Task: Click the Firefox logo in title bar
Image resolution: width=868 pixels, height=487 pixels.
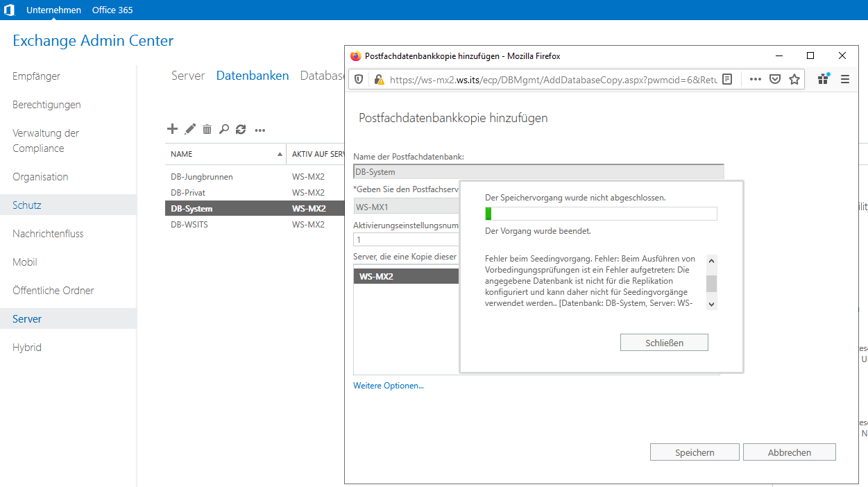Action: [x=356, y=56]
